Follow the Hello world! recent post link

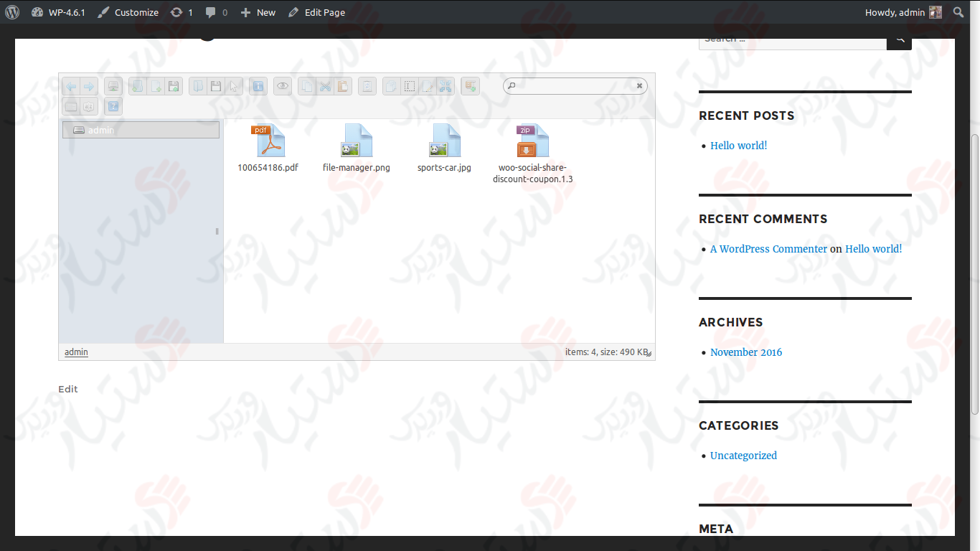(x=738, y=145)
